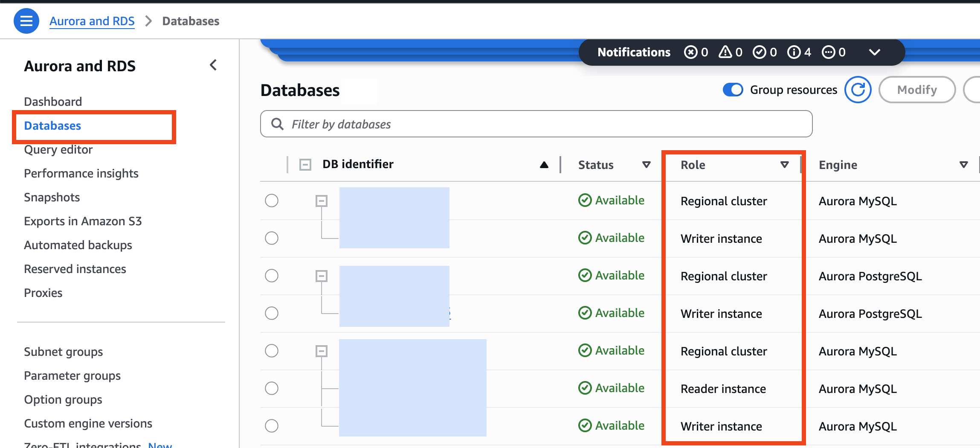Open Snapshots in the sidebar

click(52, 197)
